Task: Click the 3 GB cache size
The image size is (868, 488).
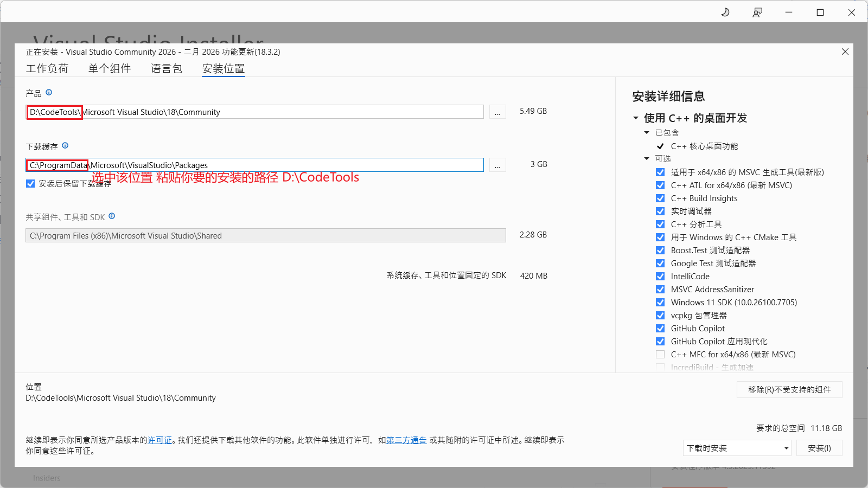Action: tap(539, 164)
